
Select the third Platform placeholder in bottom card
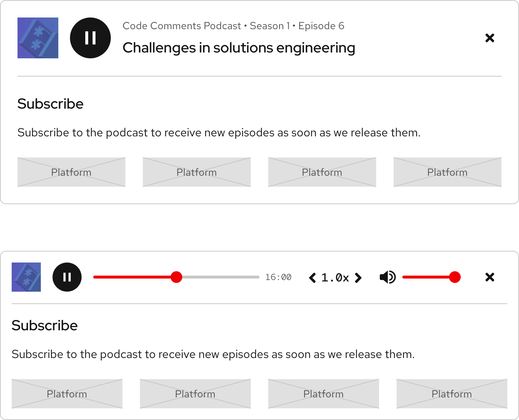(x=323, y=394)
